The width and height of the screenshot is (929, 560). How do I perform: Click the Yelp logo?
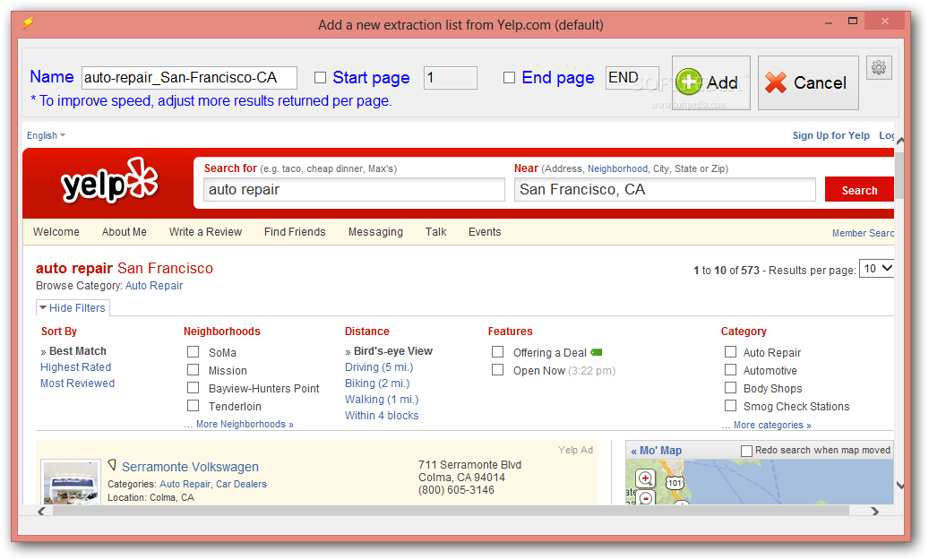pos(109,181)
